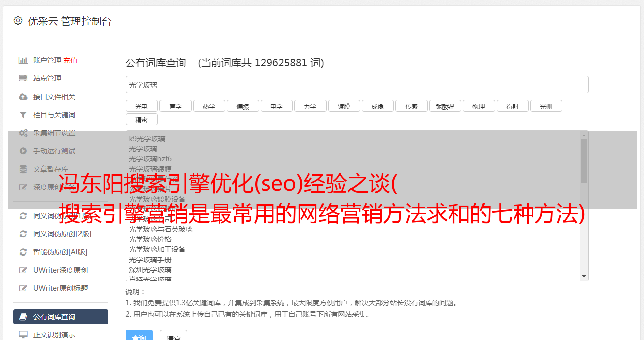This screenshot has height=340, width=644.
Task: Open 接口文件相关 cloud upload icon
Action: pos(23,97)
